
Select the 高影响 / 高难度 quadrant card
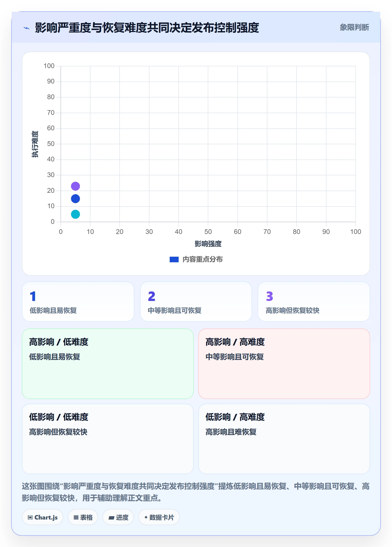pyautogui.click(x=284, y=364)
